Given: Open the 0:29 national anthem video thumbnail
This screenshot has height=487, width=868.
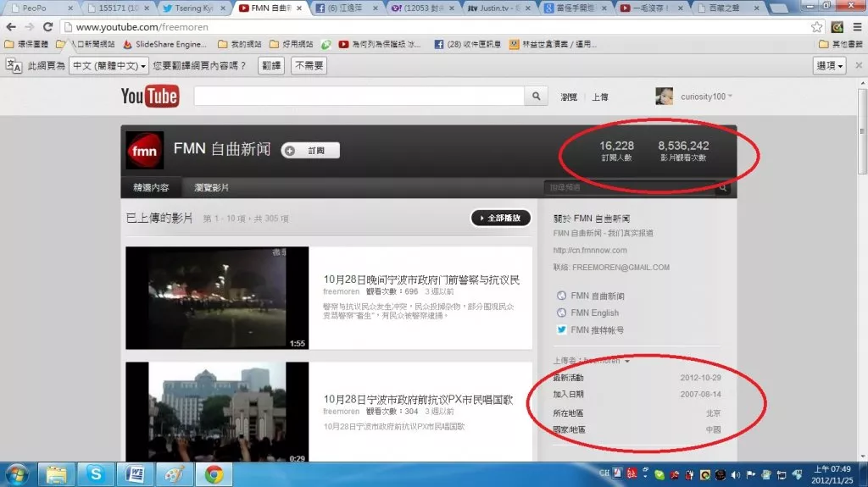Looking at the screenshot, I should click(217, 412).
